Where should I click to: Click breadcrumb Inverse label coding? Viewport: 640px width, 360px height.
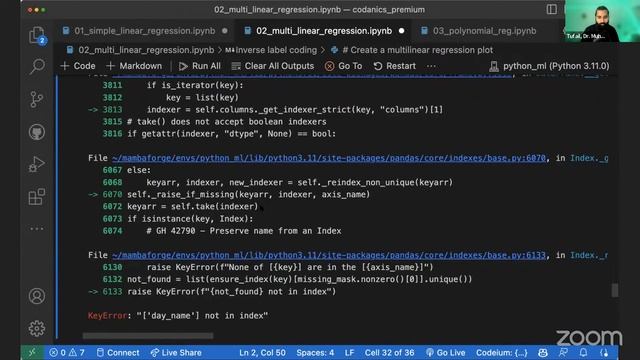coord(271,50)
